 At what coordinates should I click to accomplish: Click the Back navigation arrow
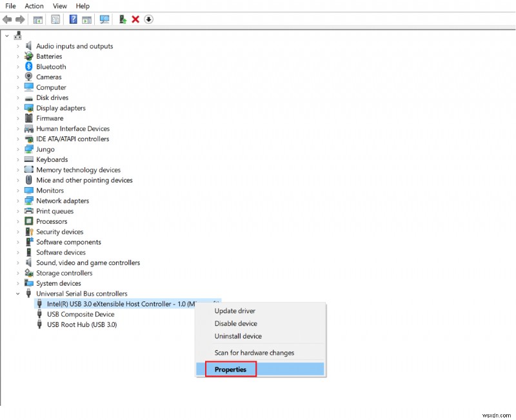pos(7,19)
